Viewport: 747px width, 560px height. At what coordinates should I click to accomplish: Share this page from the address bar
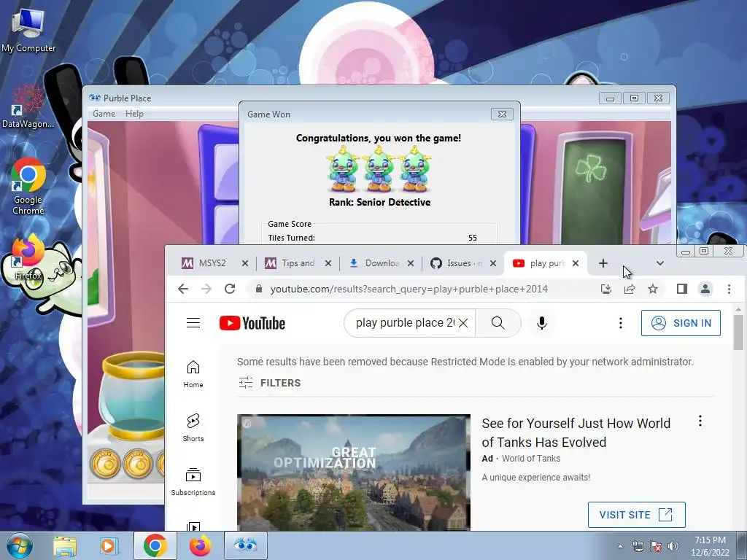pyautogui.click(x=630, y=289)
